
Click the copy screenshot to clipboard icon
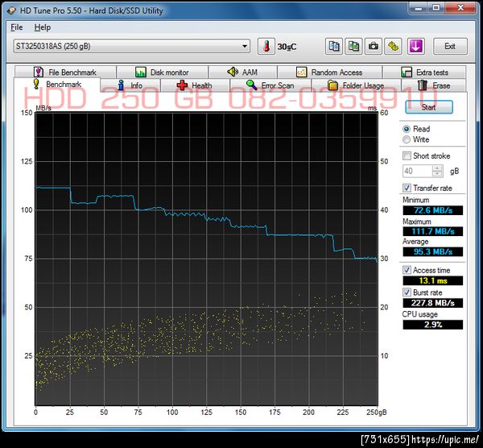353,46
